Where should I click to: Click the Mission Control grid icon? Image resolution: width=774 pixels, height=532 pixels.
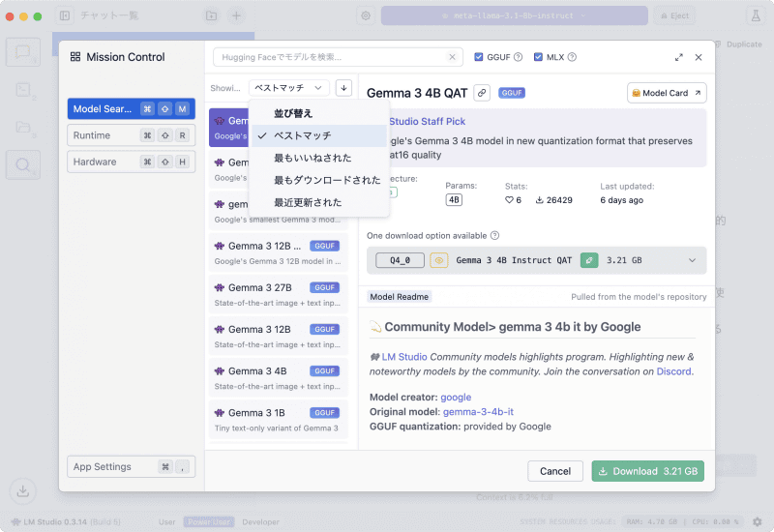(75, 57)
